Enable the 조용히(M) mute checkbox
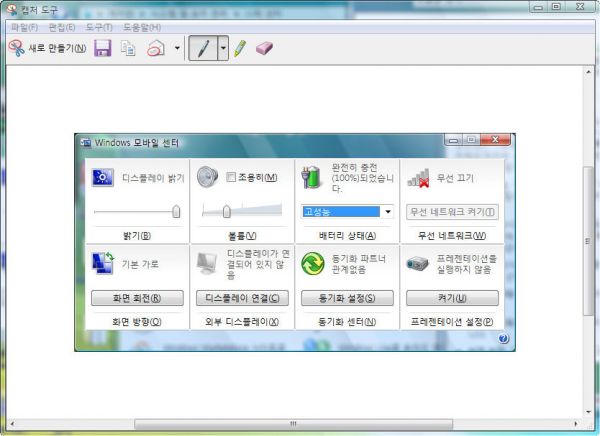Image resolution: width=600 pixels, height=436 pixels. tap(231, 177)
